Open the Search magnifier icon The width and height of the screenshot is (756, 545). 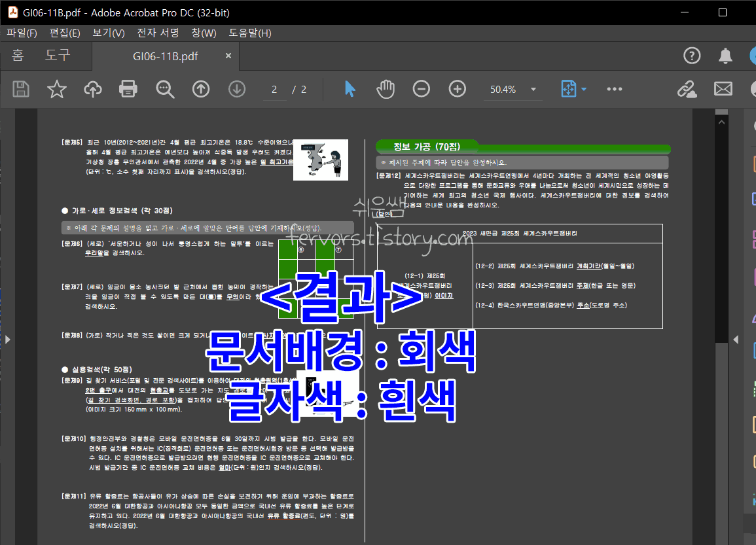point(164,89)
